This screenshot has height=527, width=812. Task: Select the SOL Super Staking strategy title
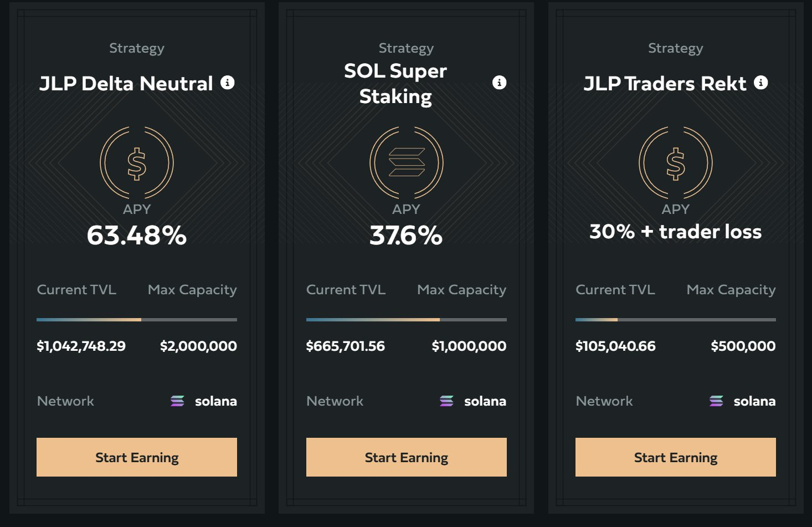(395, 84)
